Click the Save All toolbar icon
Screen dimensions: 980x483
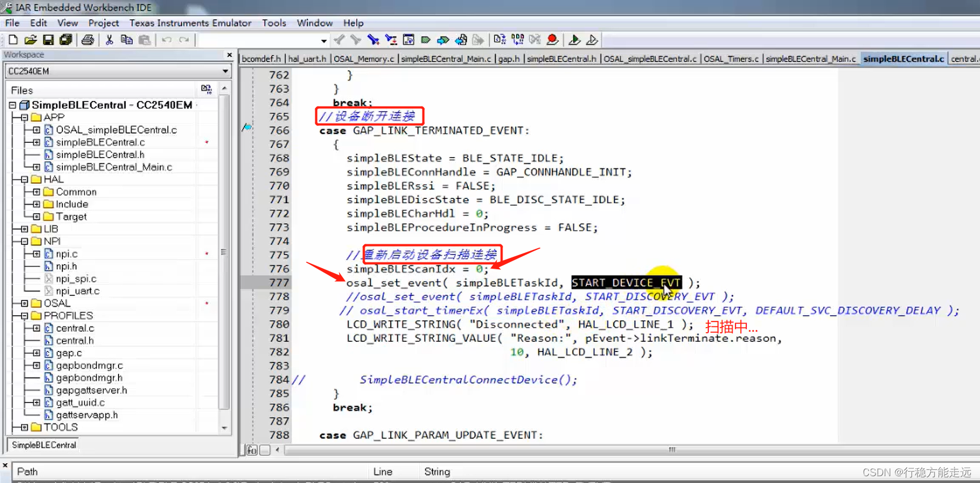66,40
